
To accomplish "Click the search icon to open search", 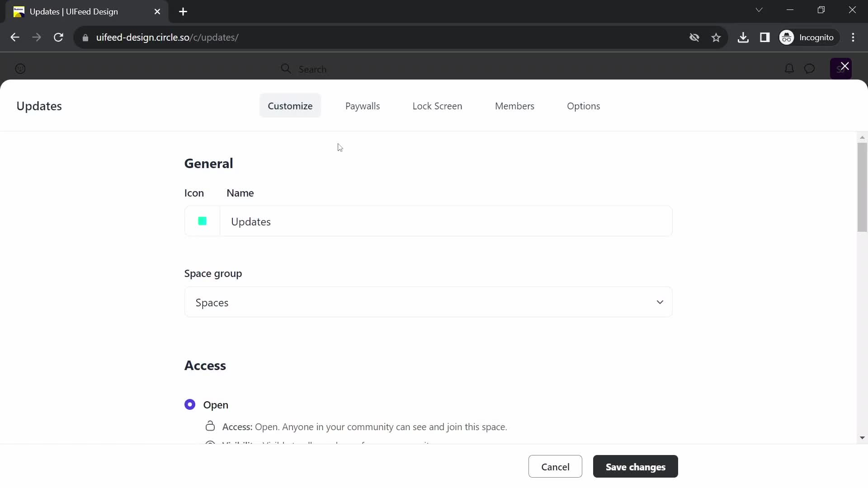I will click(x=287, y=69).
